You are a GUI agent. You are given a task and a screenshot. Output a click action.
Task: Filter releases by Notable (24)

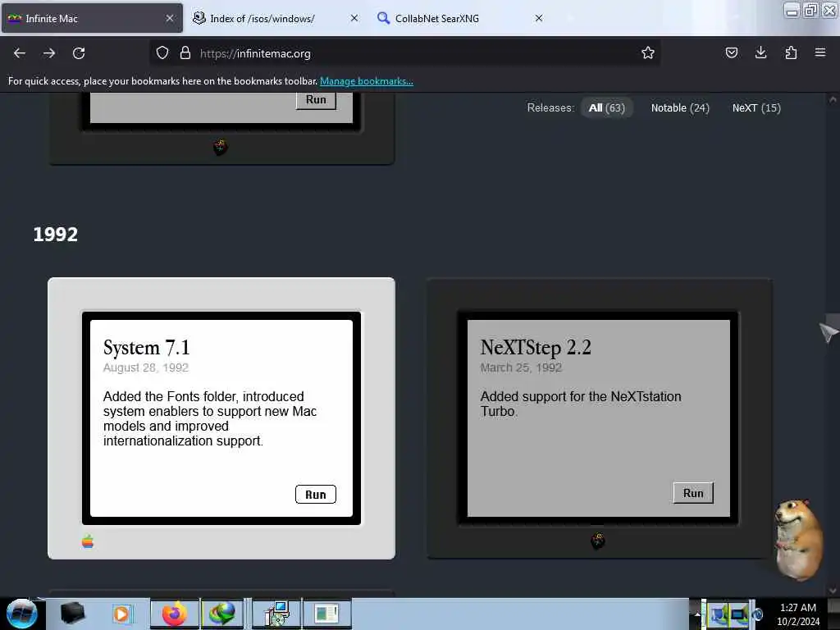(680, 107)
